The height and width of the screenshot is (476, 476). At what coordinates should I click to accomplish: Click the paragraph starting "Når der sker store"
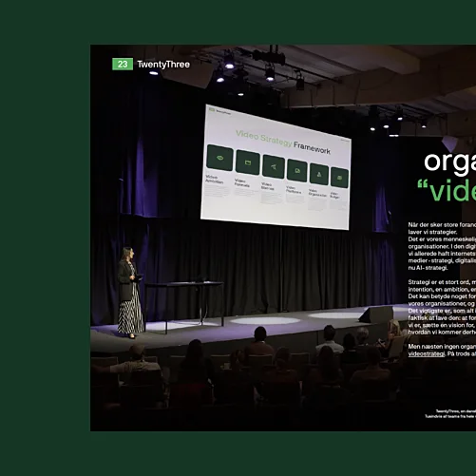(442, 246)
